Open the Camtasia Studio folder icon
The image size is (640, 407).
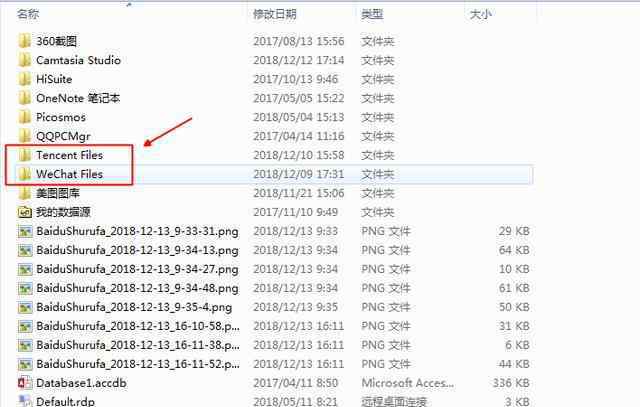[24, 60]
